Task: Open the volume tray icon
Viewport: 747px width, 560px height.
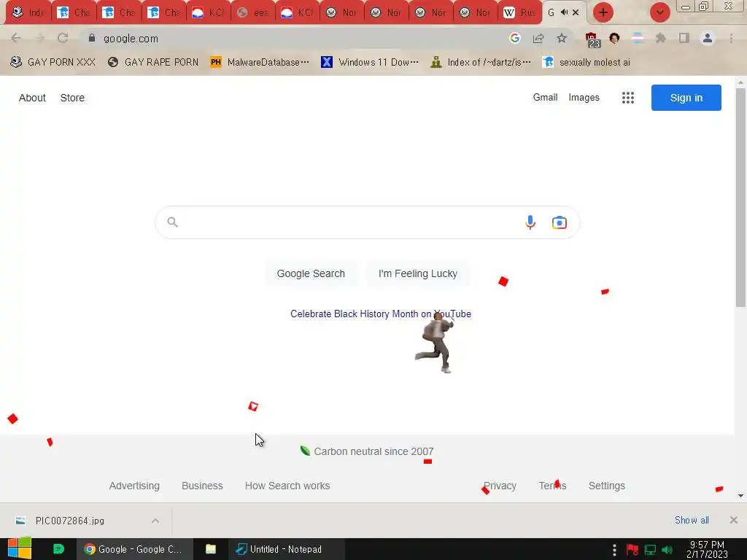Action: pyautogui.click(x=667, y=550)
